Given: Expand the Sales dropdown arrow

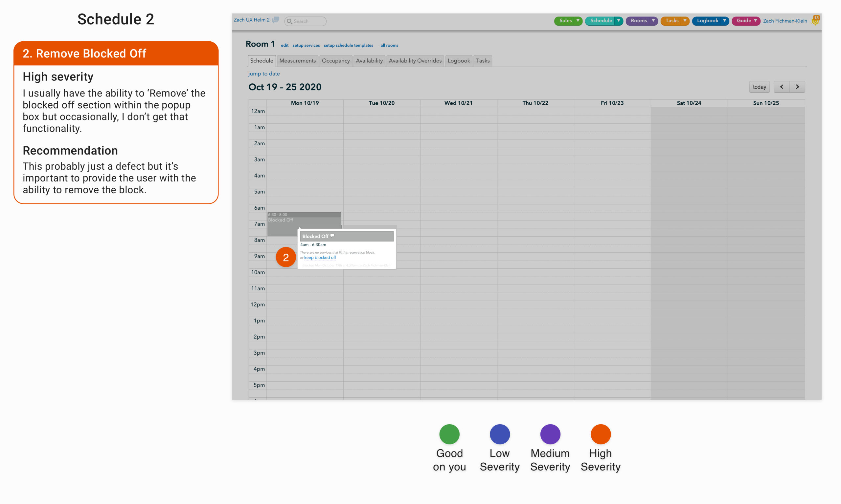Looking at the screenshot, I should pos(578,21).
